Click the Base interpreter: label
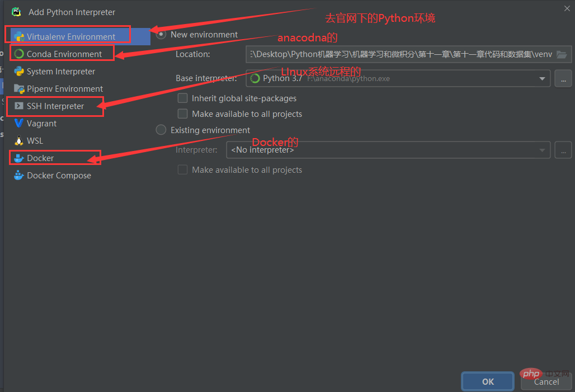Screen dimensions: 575x392 206,78
